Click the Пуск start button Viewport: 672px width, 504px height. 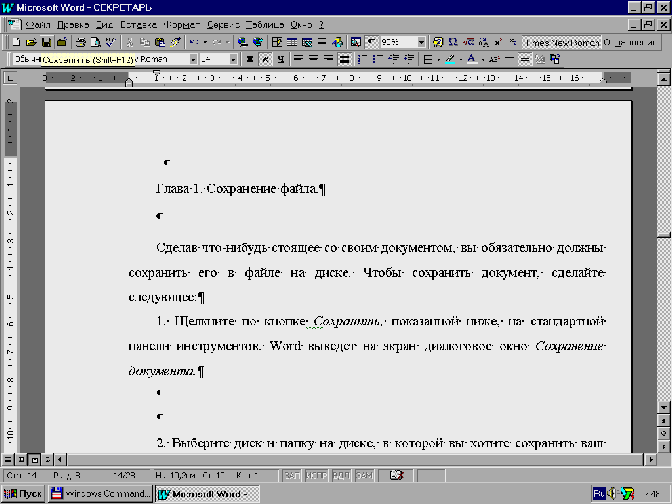tap(23, 494)
